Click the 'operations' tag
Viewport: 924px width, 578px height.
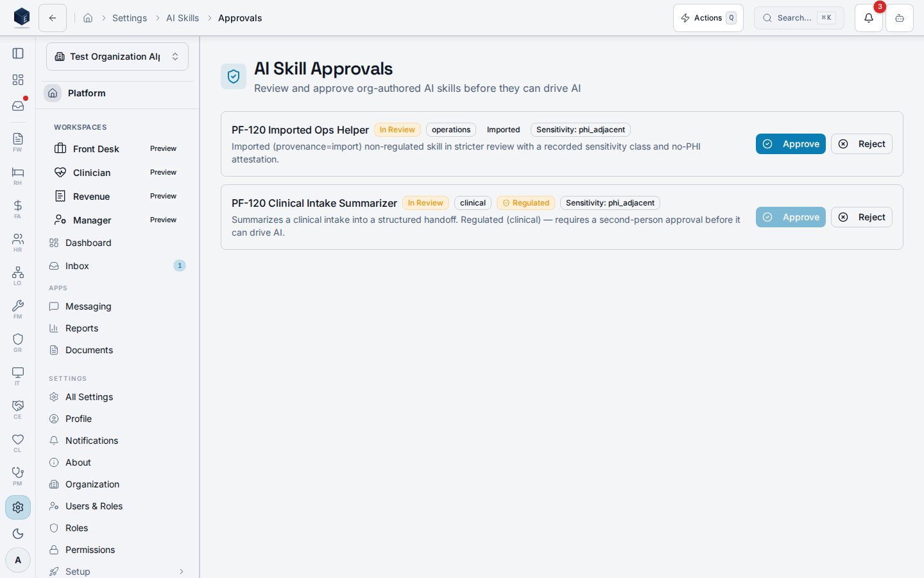coord(451,130)
